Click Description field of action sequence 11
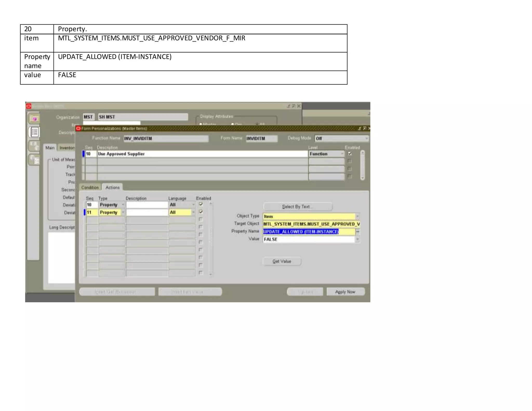This screenshot has height=411, width=532. 147,212
